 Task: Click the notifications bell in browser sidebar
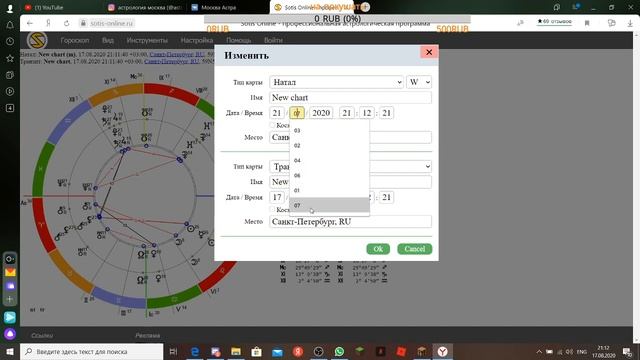(x=10, y=25)
